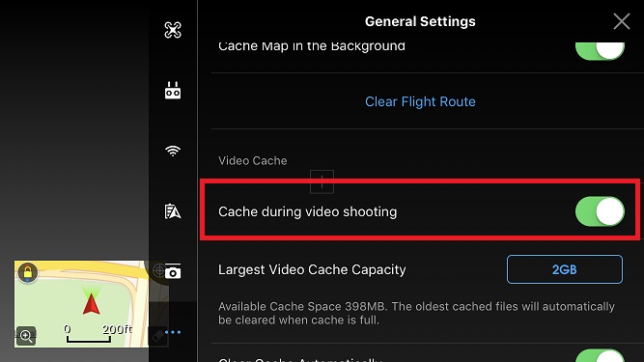Disable Cache during video shooting switch
Screen dimensions: 644x362
(600, 211)
